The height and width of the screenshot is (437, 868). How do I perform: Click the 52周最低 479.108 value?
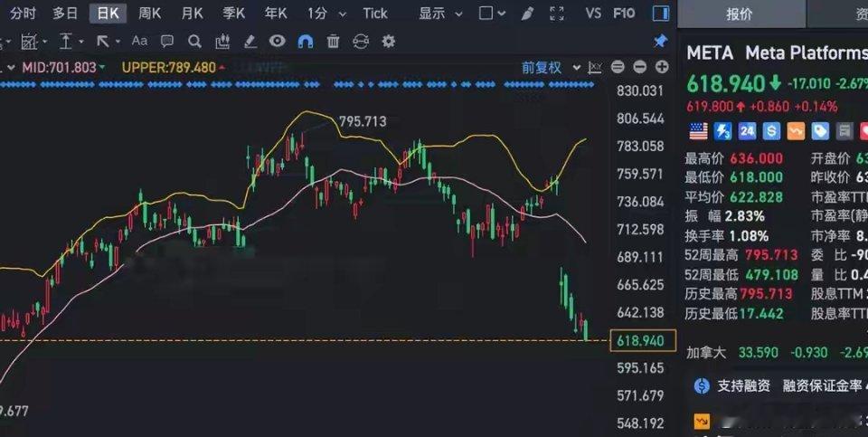771,275
